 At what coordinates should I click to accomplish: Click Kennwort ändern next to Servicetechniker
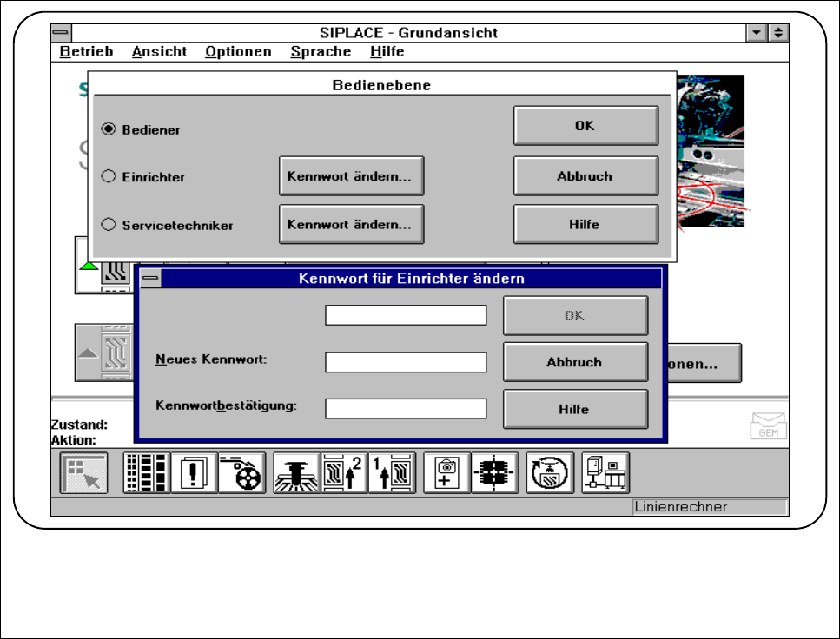[352, 224]
